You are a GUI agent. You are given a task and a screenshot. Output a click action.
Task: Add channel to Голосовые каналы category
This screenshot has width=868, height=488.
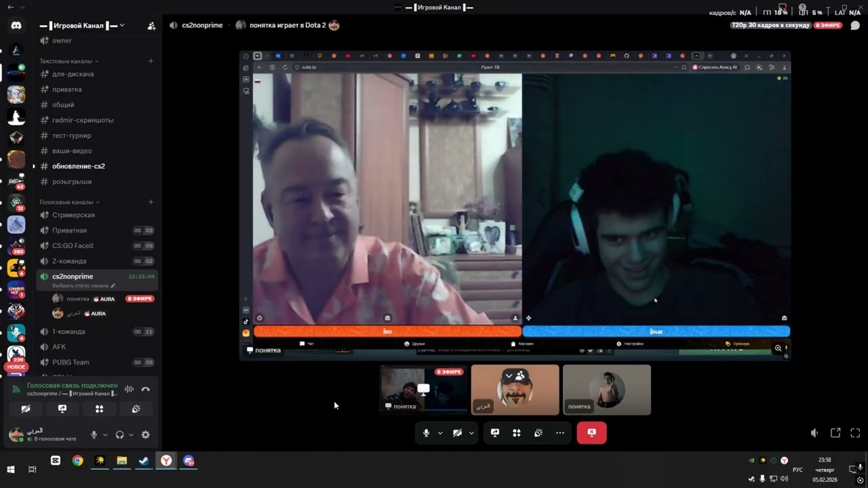coord(151,202)
